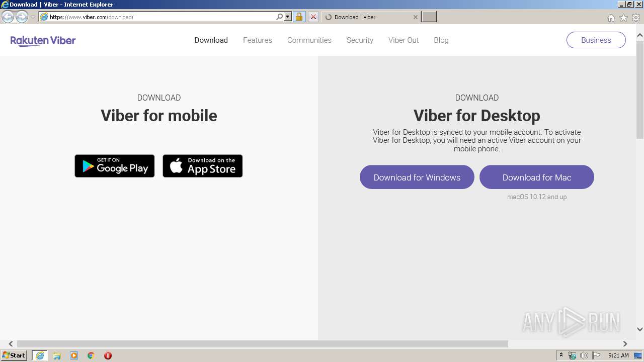Open the media player taskbar icon
644x362 pixels.
tap(74, 355)
